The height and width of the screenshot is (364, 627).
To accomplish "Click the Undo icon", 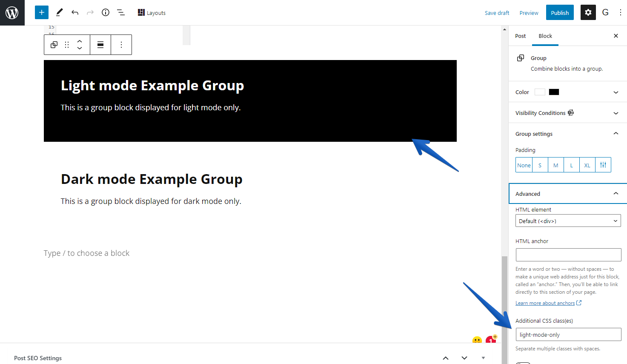I will pyautogui.click(x=75, y=12).
